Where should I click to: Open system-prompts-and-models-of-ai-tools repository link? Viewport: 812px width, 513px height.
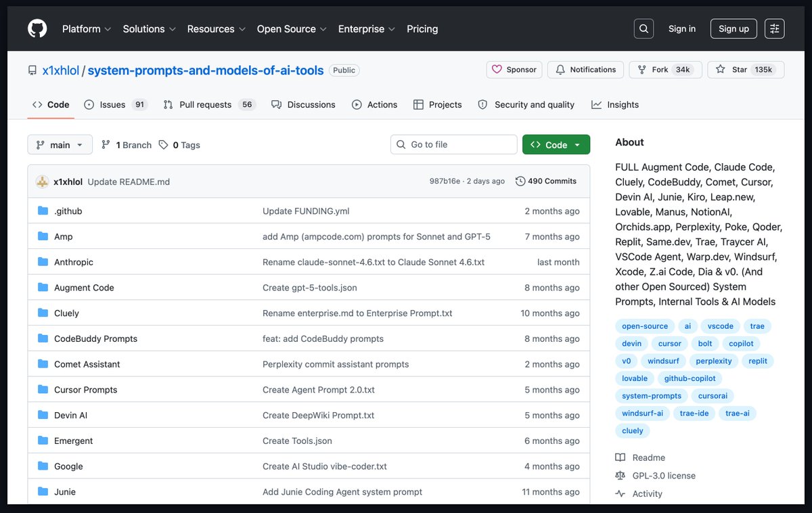point(206,70)
